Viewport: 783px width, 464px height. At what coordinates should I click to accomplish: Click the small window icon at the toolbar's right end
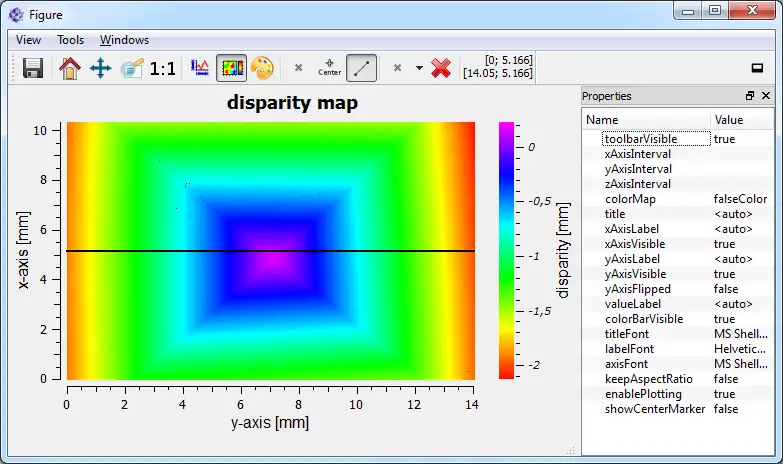(x=757, y=68)
